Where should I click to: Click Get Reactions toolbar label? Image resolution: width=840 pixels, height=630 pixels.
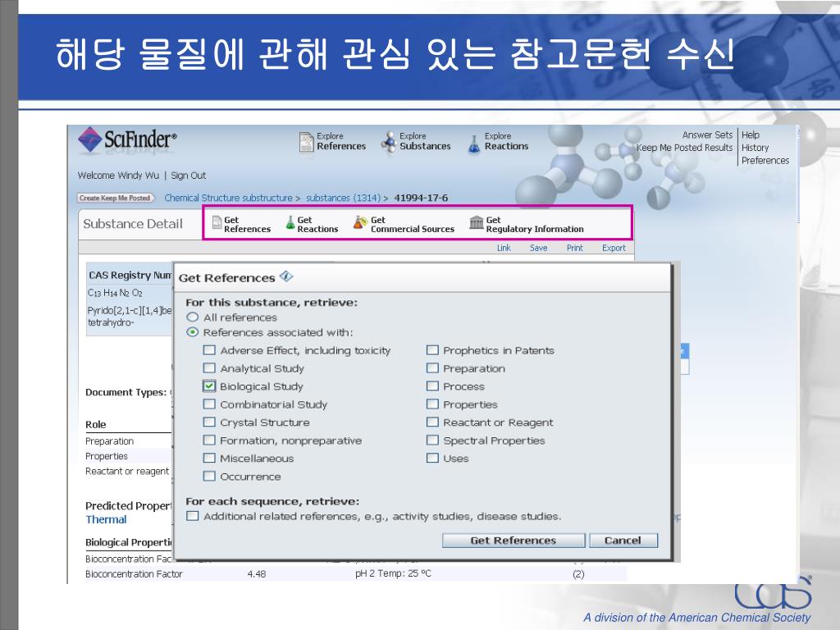click(317, 225)
